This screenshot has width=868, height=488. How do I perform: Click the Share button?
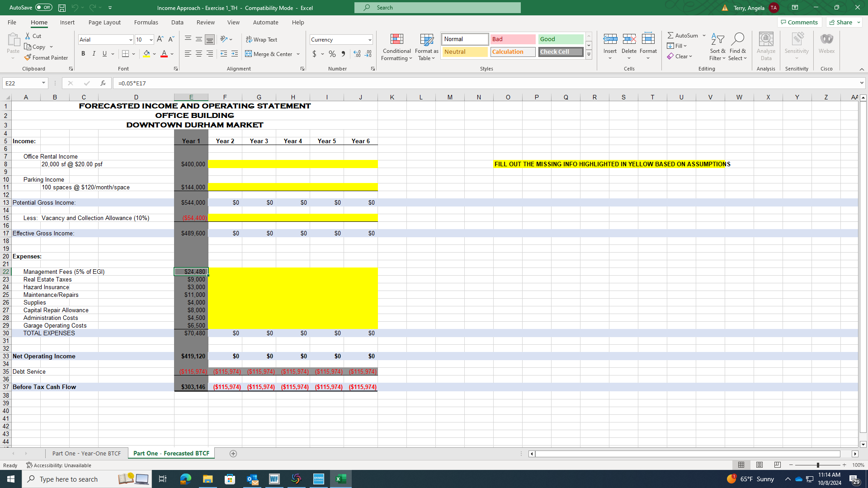843,22
